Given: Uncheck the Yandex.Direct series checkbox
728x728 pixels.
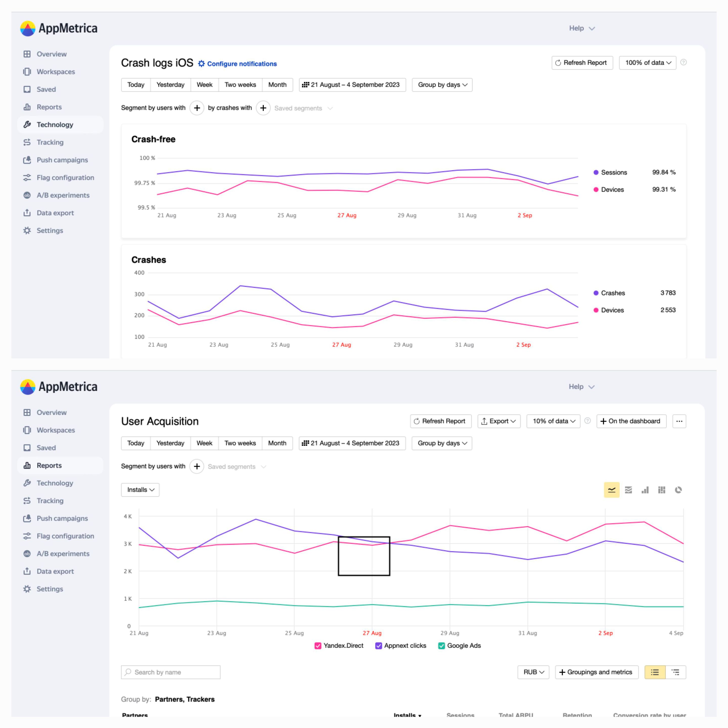Looking at the screenshot, I should 318,646.
